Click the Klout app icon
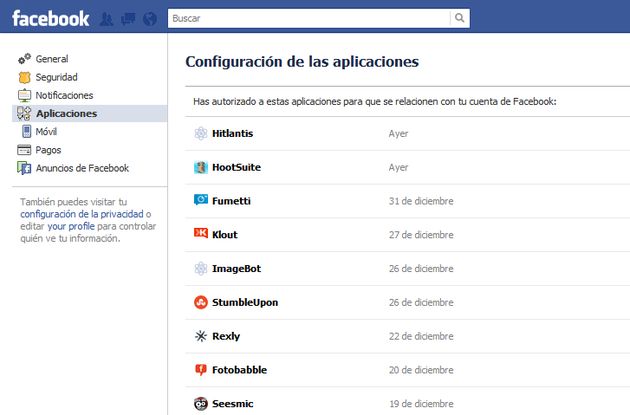Screen dimensions: 630x415 click(x=201, y=233)
